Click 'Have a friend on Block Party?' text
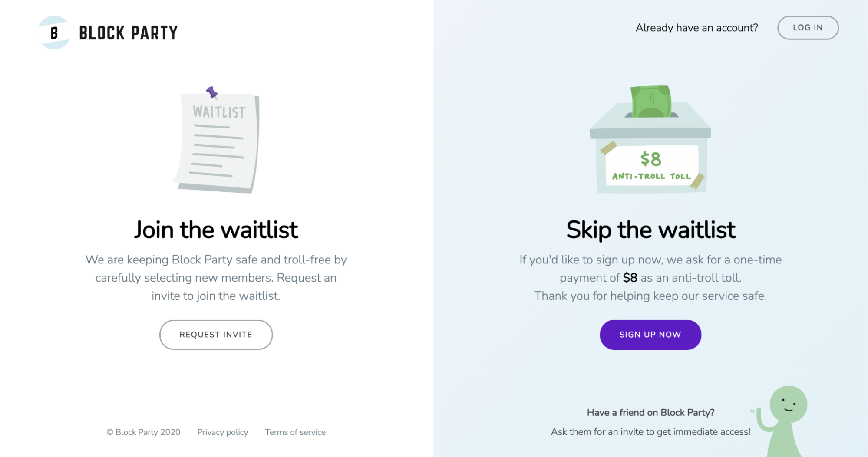Screen dimensions: 868x457 (650, 413)
